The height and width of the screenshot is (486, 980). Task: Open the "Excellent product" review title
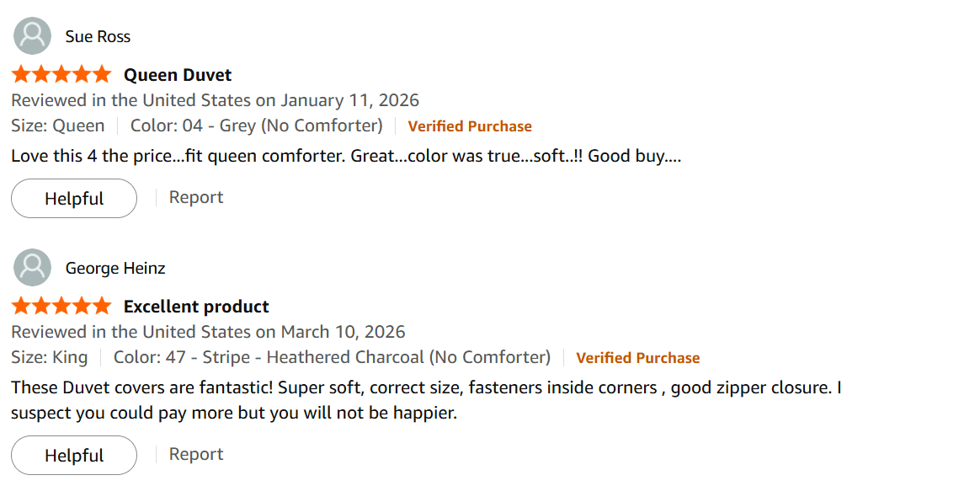point(196,307)
